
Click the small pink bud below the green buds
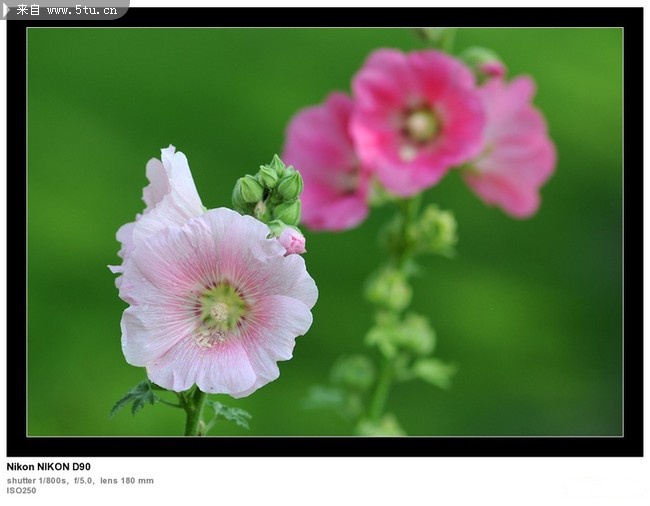[x=291, y=240]
